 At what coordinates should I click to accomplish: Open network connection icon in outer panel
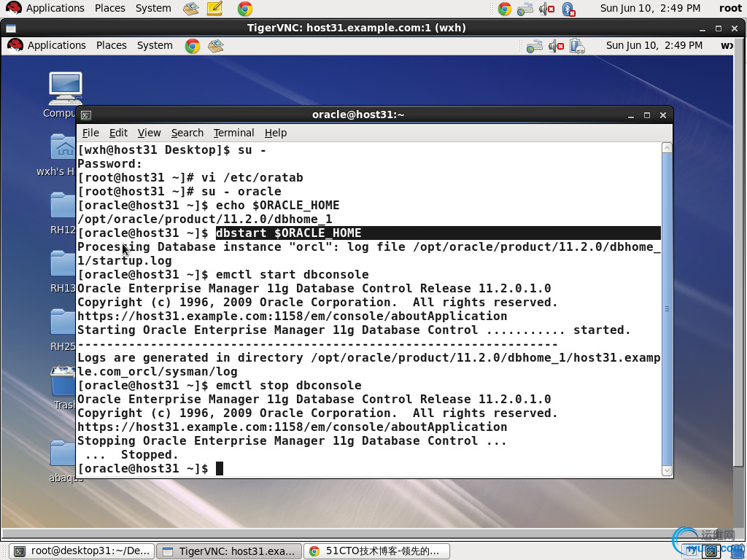pyautogui.click(x=525, y=9)
